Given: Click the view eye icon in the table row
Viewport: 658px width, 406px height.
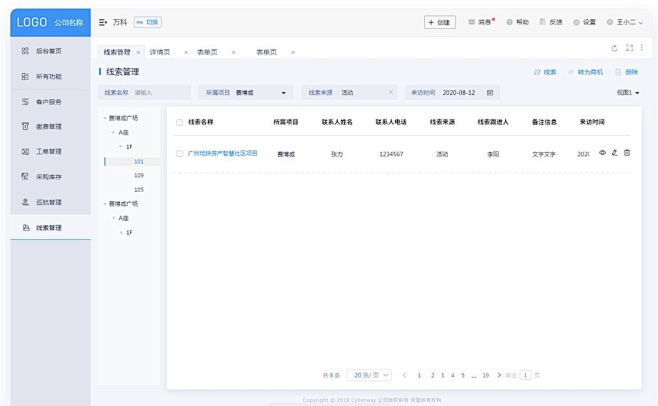Looking at the screenshot, I should (602, 153).
